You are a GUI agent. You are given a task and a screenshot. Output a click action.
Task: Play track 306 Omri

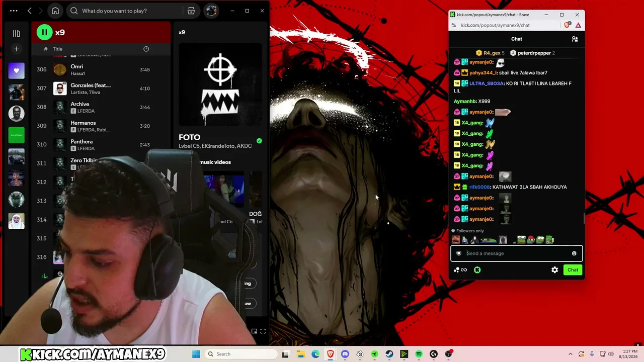101,69
